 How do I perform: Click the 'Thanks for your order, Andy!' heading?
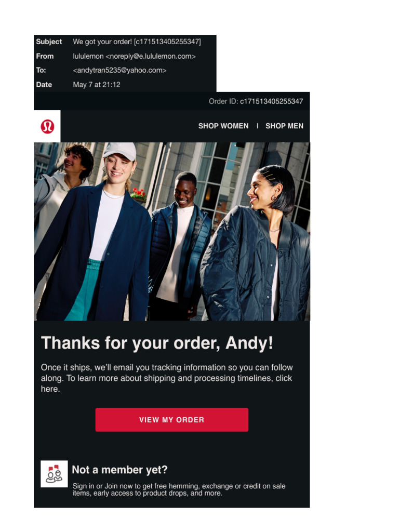click(x=157, y=343)
